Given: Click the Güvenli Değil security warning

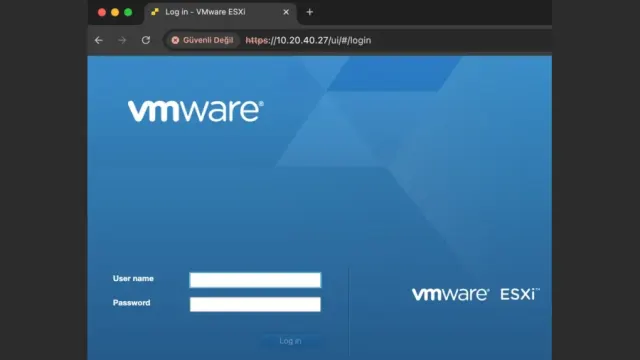Looking at the screenshot, I should (x=203, y=40).
